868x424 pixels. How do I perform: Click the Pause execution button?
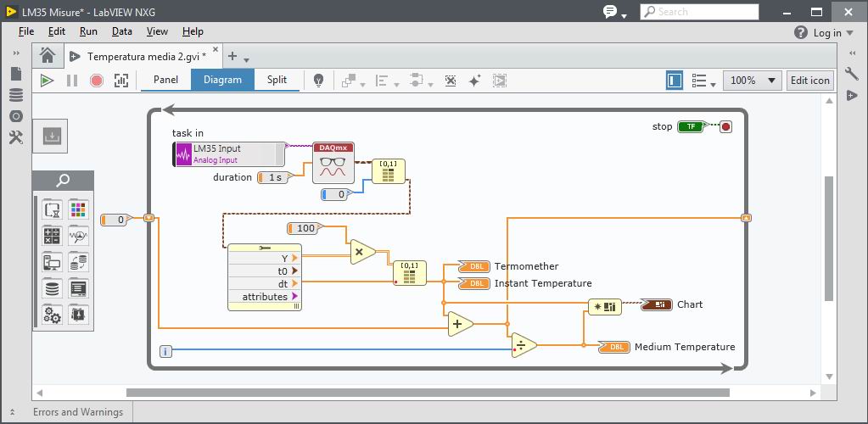pos(72,81)
